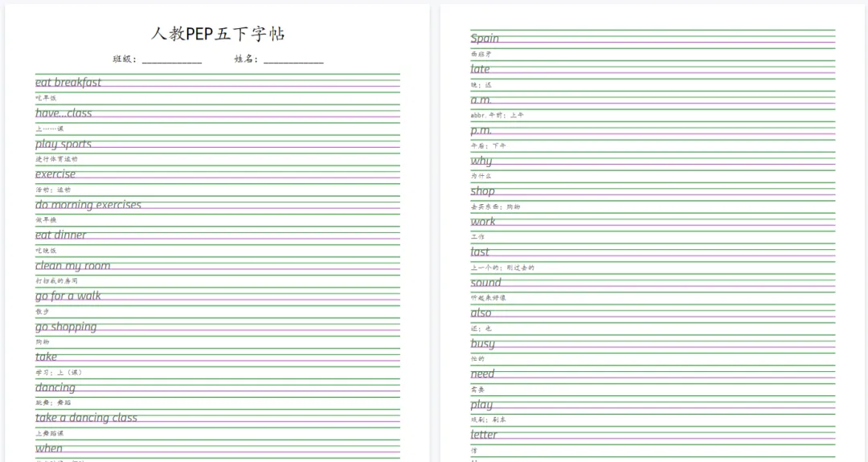Select the phrase 'have...class'

pos(63,112)
